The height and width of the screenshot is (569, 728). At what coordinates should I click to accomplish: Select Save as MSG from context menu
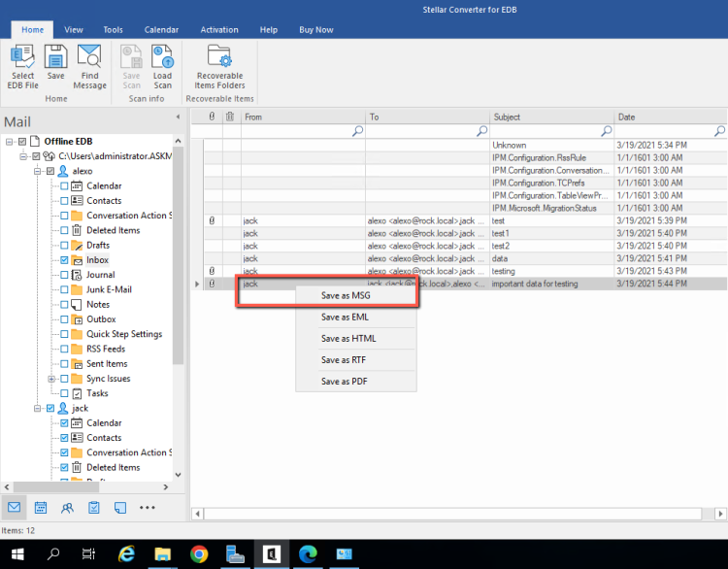coord(346,295)
